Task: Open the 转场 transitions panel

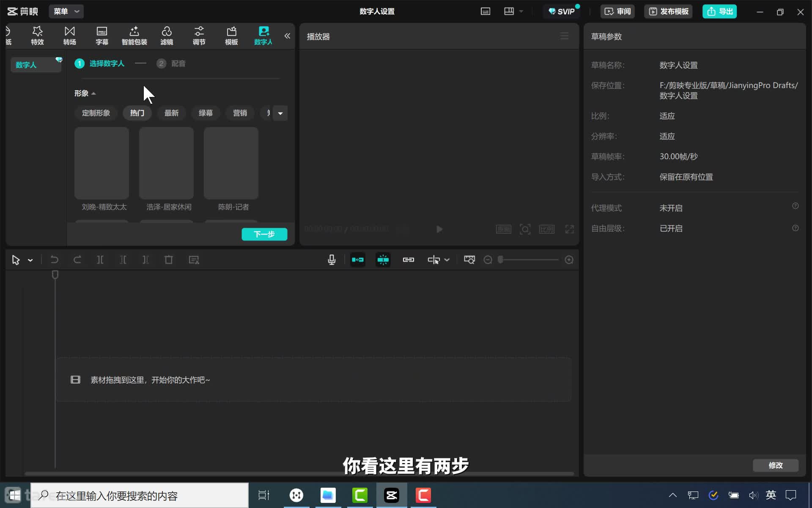Action: point(69,36)
